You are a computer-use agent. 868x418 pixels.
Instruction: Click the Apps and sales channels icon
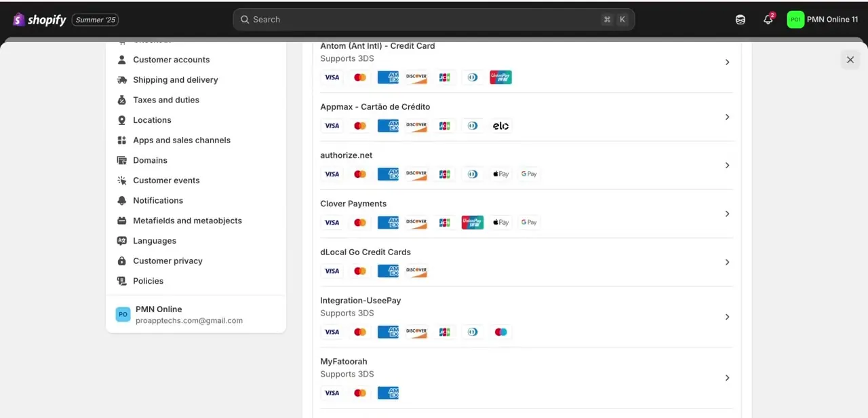click(x=122, y=140)
